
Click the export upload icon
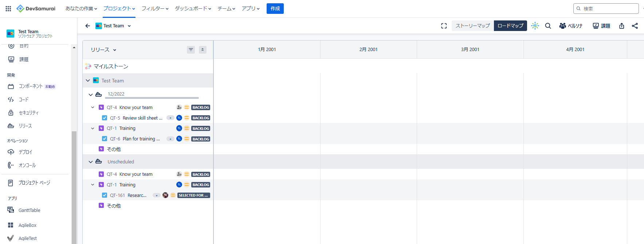coord(621,26)
